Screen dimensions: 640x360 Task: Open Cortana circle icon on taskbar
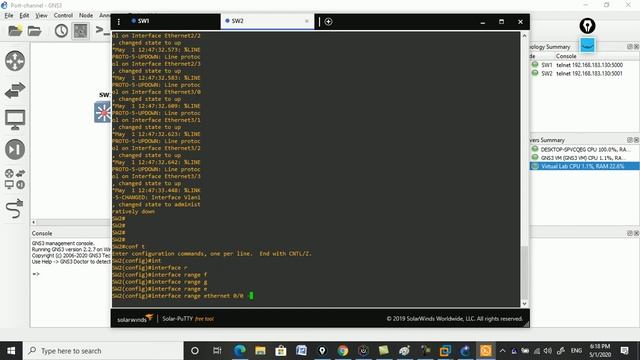[x=195, y=351]
